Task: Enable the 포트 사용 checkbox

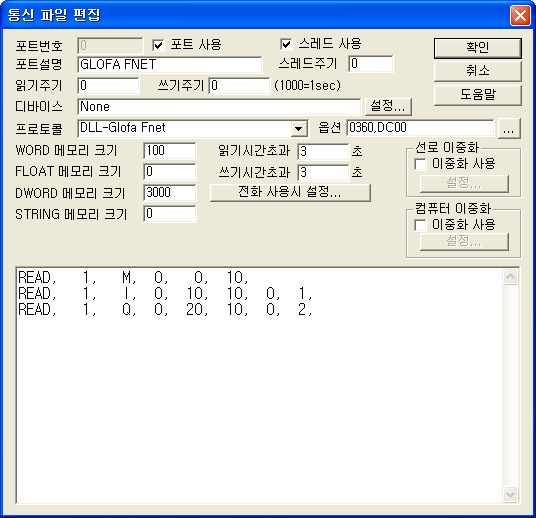Action: [158, 45]
